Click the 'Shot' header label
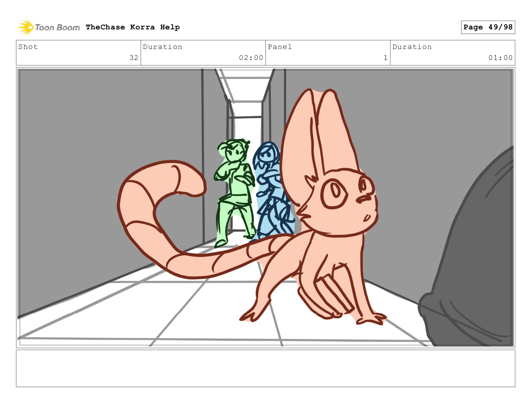The height and width of the screenshot is (411, 532). point(28,47)
